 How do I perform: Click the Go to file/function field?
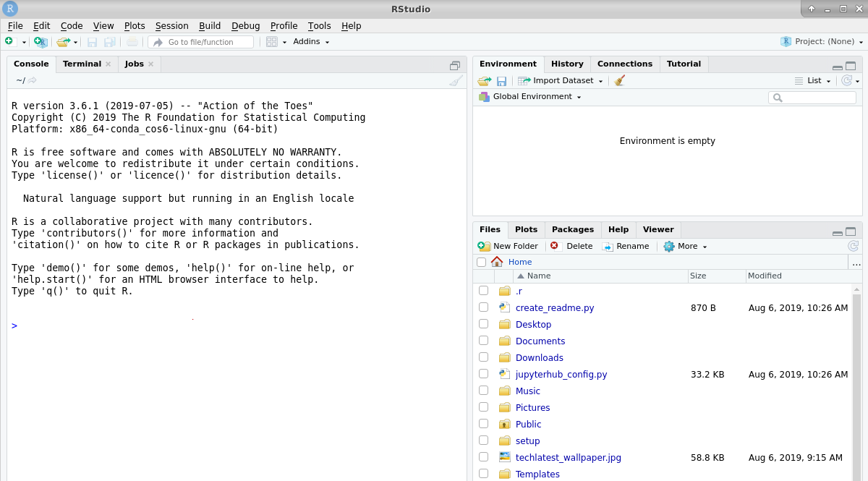tap(202, 42)
